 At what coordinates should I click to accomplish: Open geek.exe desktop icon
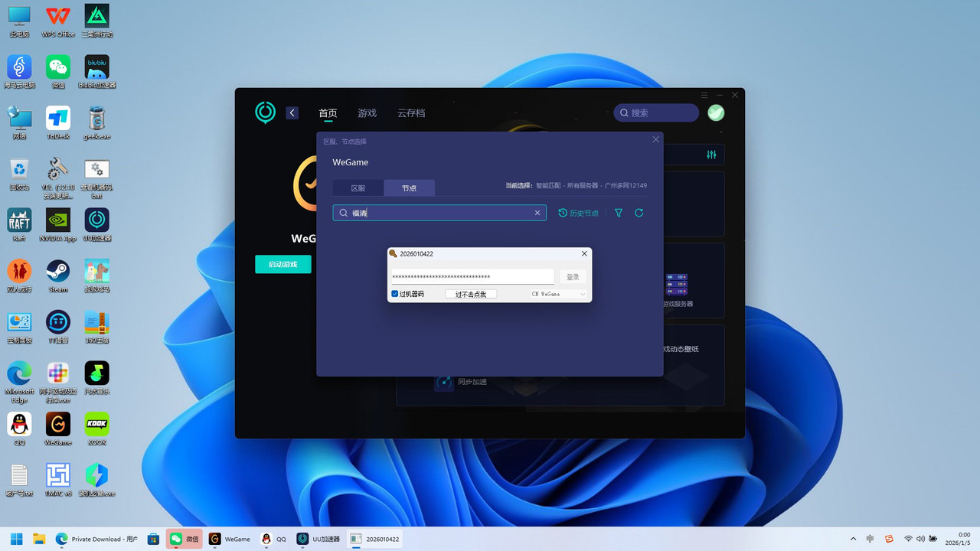click(96, 123)
